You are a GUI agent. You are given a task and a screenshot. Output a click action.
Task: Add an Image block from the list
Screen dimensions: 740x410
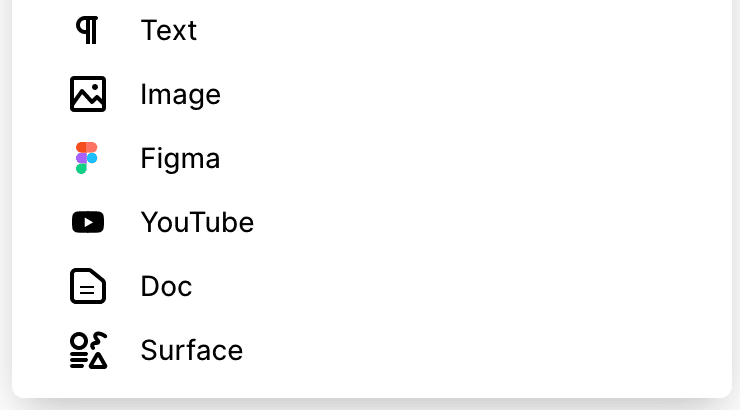point(371,94)
